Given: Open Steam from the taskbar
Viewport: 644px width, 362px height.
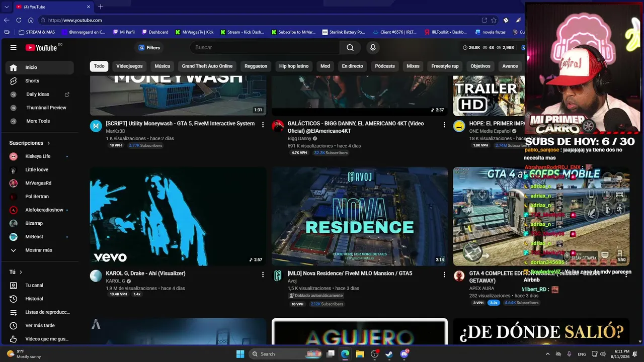Looking at the screenshot, I should (x=389, y=354).
